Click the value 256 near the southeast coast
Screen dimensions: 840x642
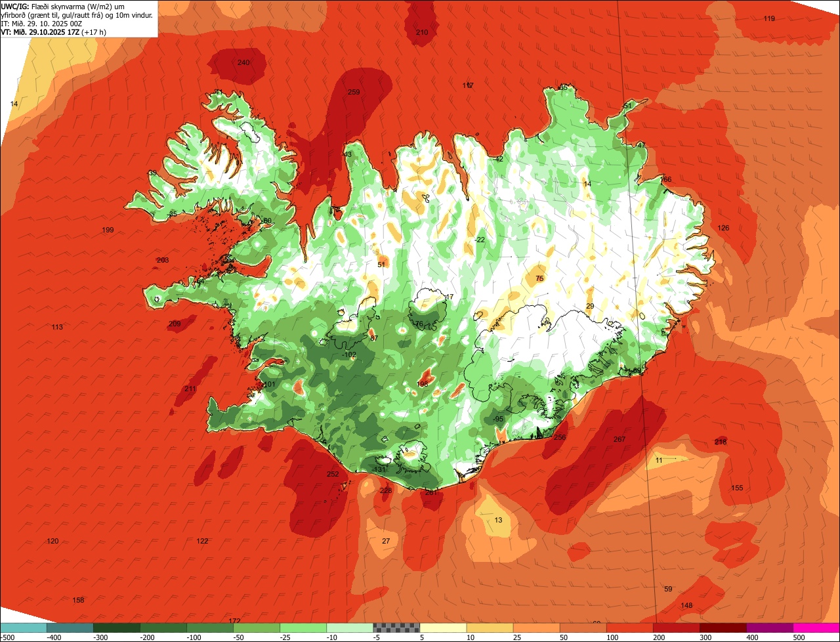[x=560, y=437]
